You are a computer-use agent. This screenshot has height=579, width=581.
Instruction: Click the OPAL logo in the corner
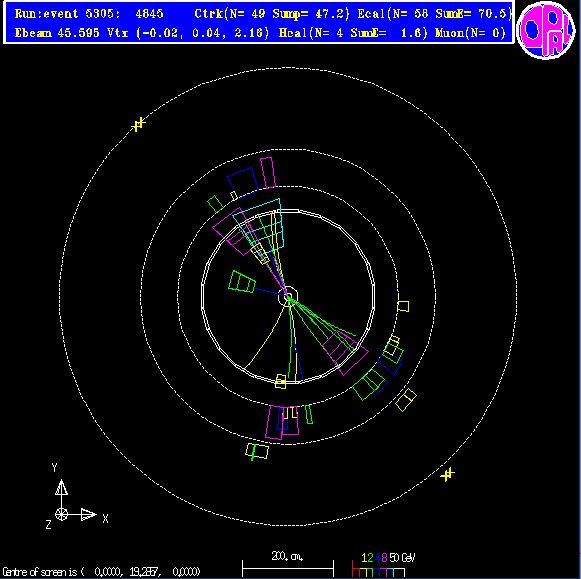545,30
